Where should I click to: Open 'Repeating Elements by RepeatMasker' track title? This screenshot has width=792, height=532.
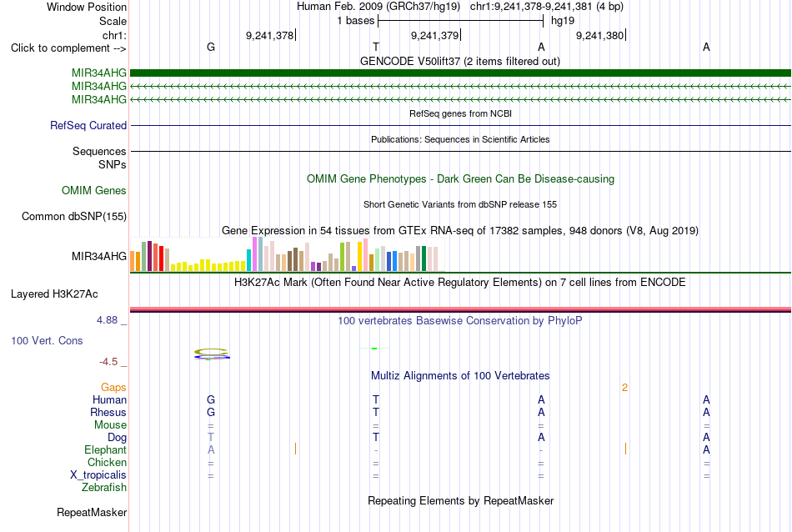pyautogui.click(x=460, y=500)
